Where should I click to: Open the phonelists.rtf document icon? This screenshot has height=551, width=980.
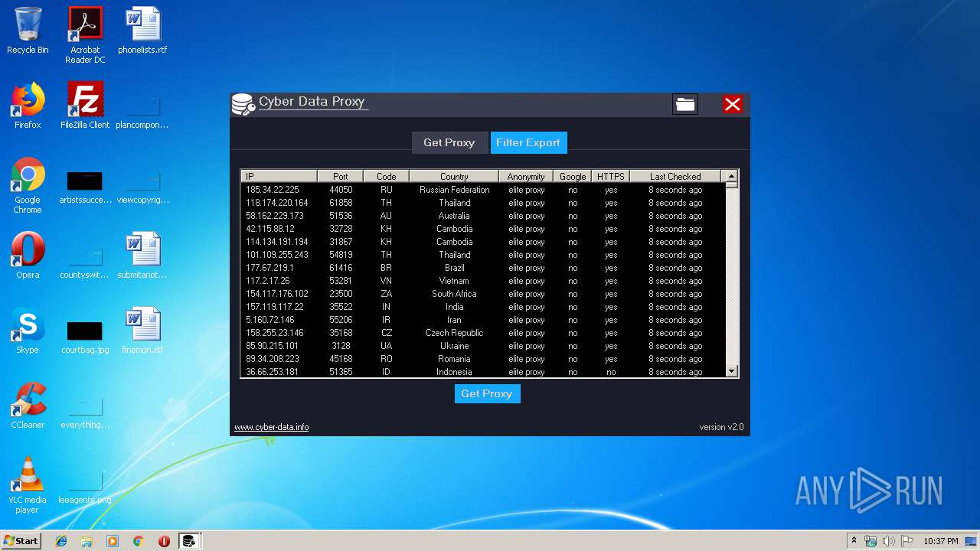(142, 31)
